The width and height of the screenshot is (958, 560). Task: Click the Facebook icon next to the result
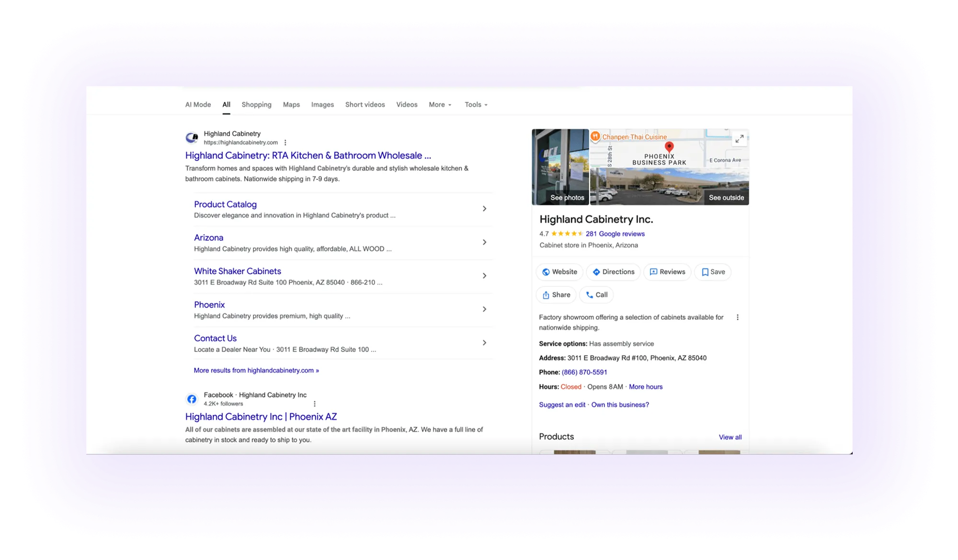click(x=192, y=399)
